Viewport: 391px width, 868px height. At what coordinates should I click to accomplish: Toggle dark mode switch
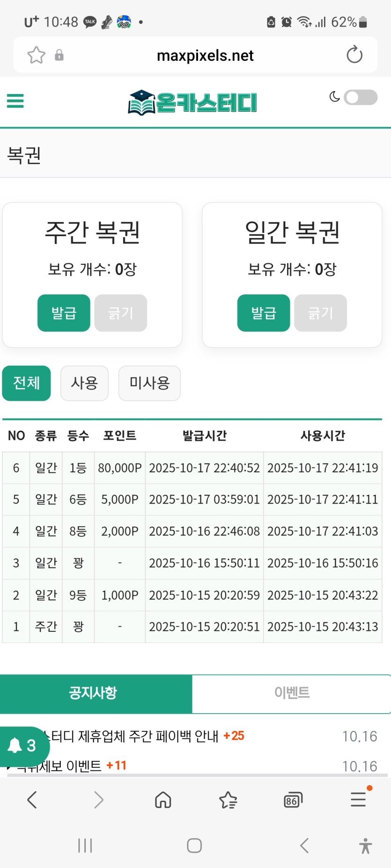pyautogui.click(x=360, y=97)
